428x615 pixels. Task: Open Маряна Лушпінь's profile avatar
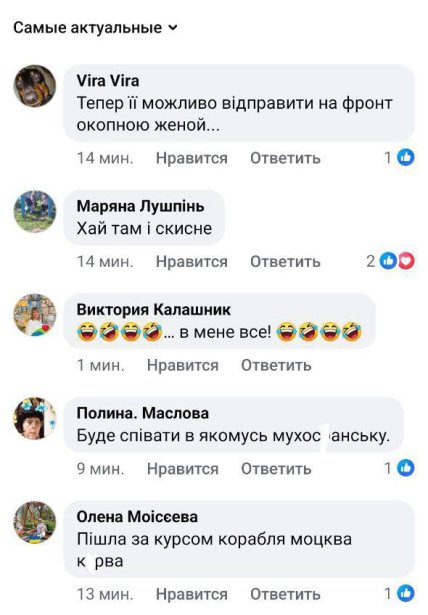35,211
